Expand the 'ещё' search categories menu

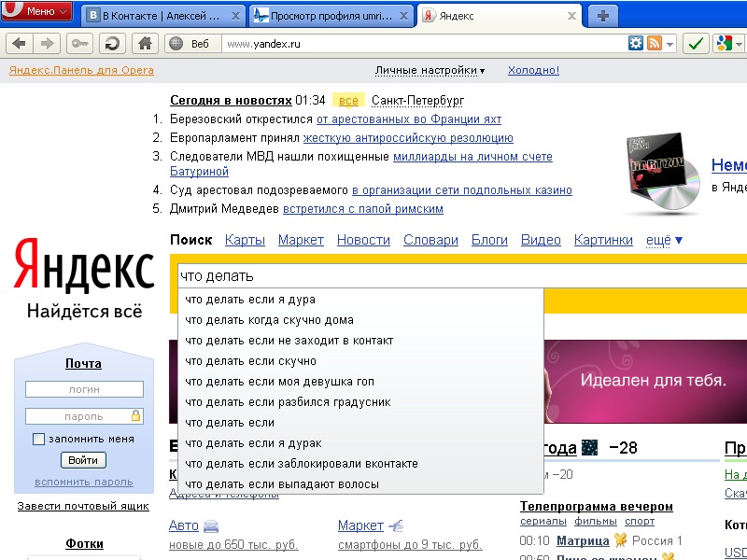(x=664, y=240)
